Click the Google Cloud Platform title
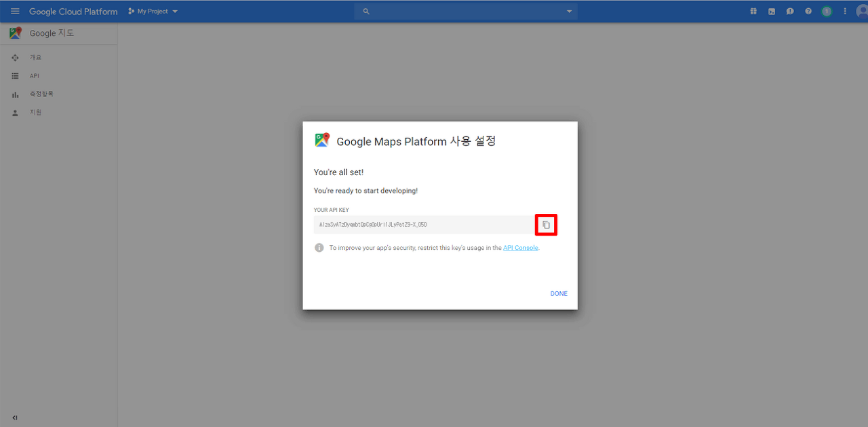The width and height of the screenshot is (868, 427). pyautogui.click(x=73, y=12)
